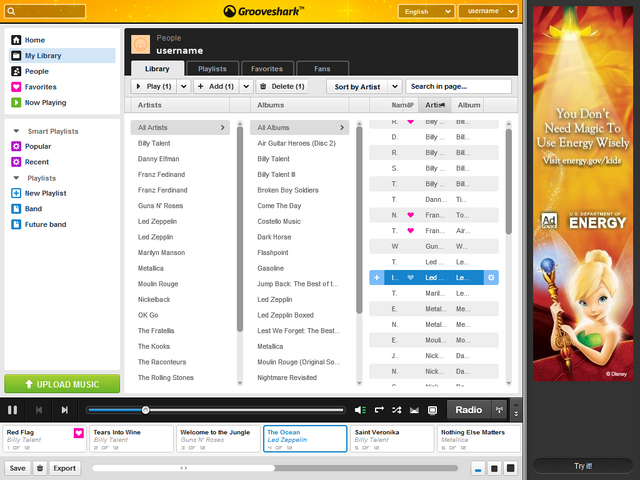The height and width of the screenshot is (480, 640).
Task: Toggle the heart on the To... song row
Action: tap(411, 215)
